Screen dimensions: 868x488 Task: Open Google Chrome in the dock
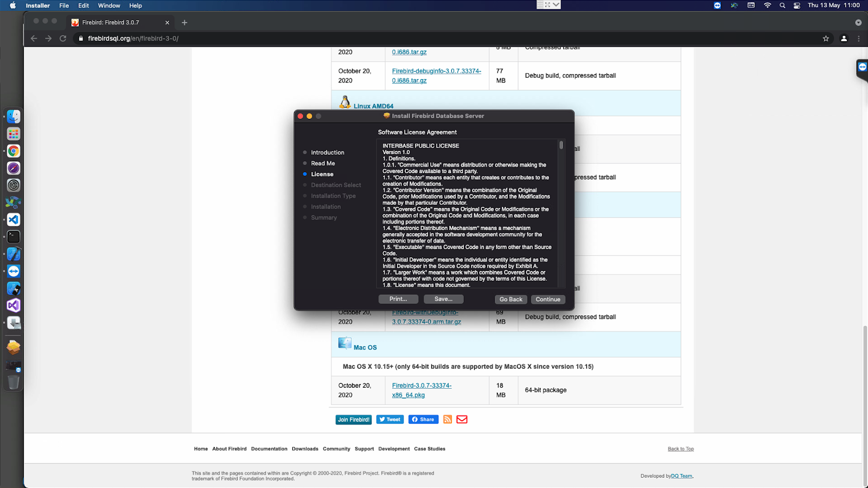point(14,151)
